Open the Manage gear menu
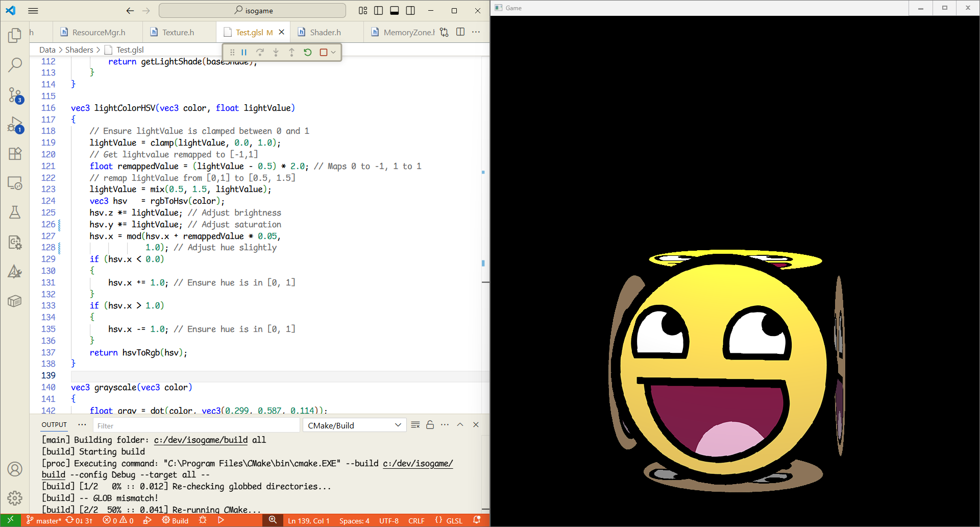This screenshot has height=527, width=980. click(x=15, y=498)
